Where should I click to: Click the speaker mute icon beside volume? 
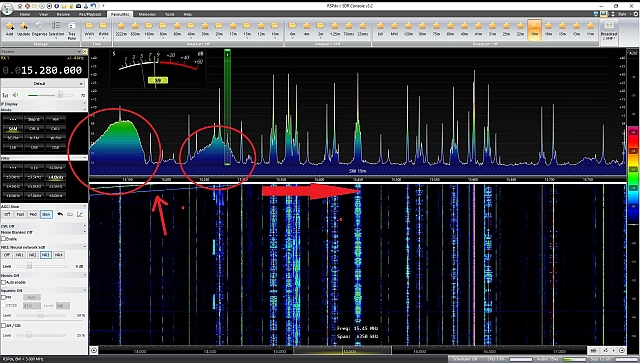tap(15, 95)
